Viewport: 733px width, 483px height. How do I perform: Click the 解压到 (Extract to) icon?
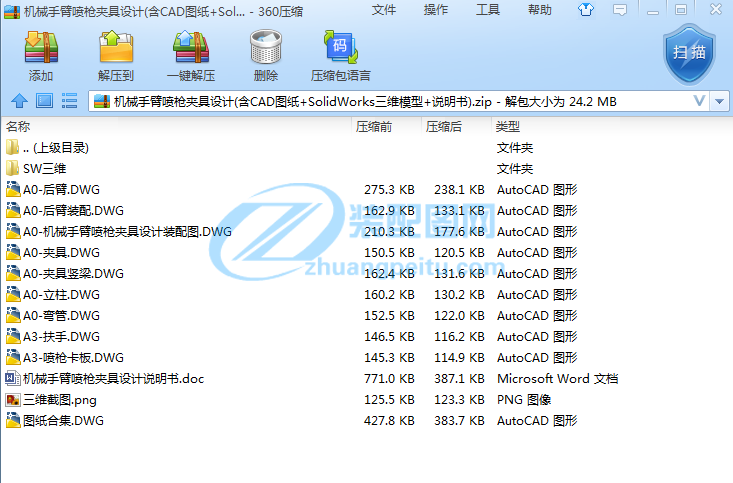116,47
